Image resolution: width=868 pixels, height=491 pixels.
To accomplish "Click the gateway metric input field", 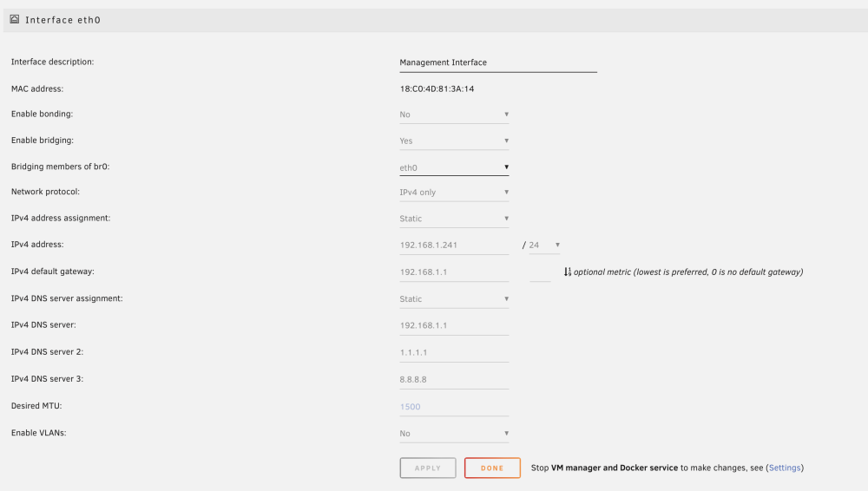I will click(540, 272).
